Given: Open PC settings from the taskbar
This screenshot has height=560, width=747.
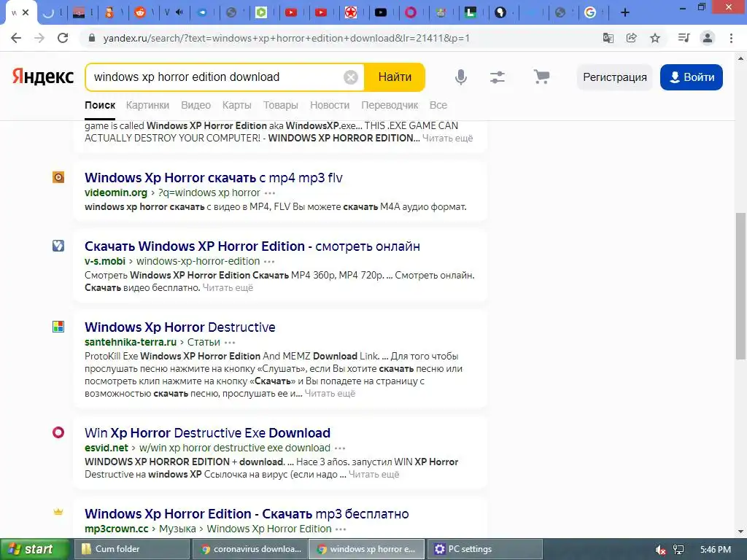Looking at the screenshot, I should click(x=484, y=549).
